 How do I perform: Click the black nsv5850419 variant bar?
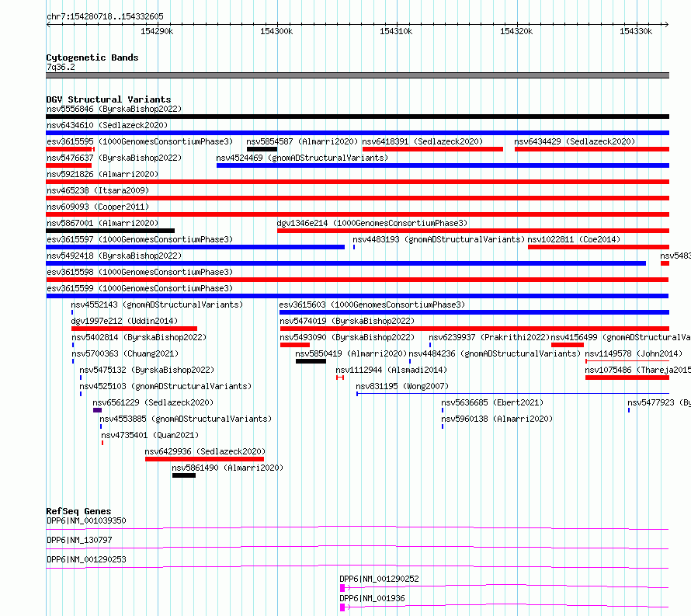point(311,361)
